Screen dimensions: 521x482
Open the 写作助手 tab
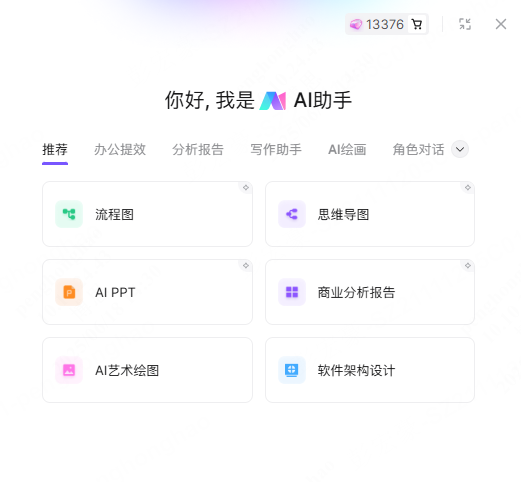pos(276,149)
